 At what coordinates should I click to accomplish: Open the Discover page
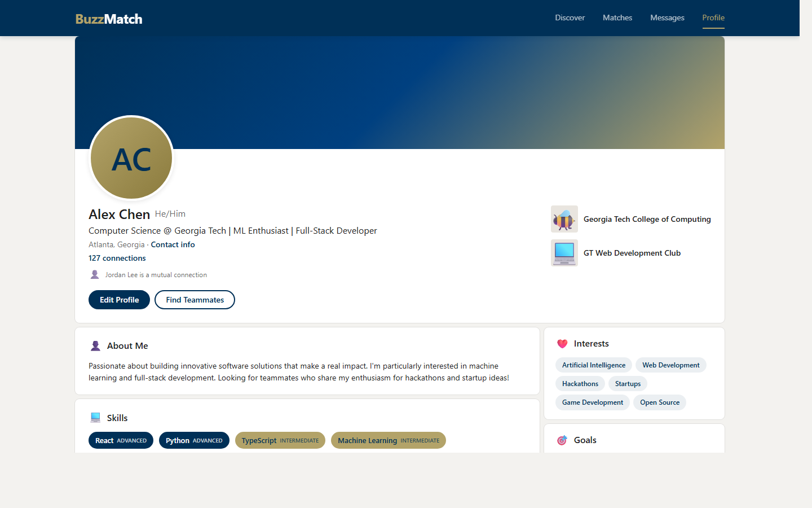point(570,17)
